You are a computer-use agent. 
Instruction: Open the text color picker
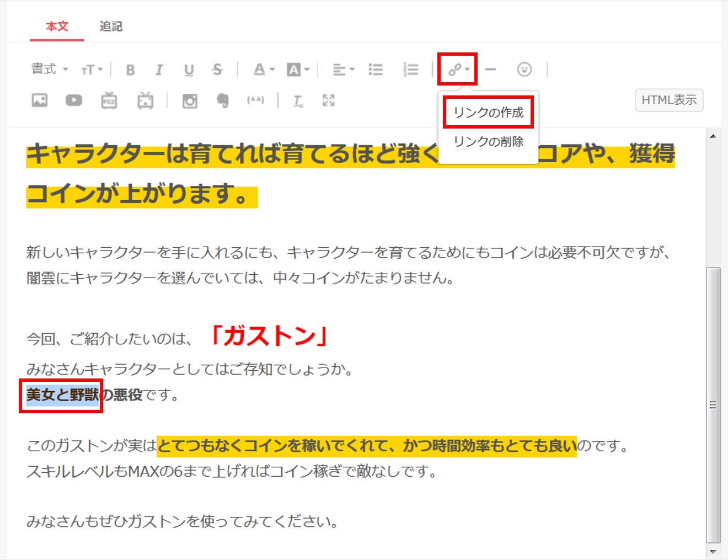coord(264,70)
